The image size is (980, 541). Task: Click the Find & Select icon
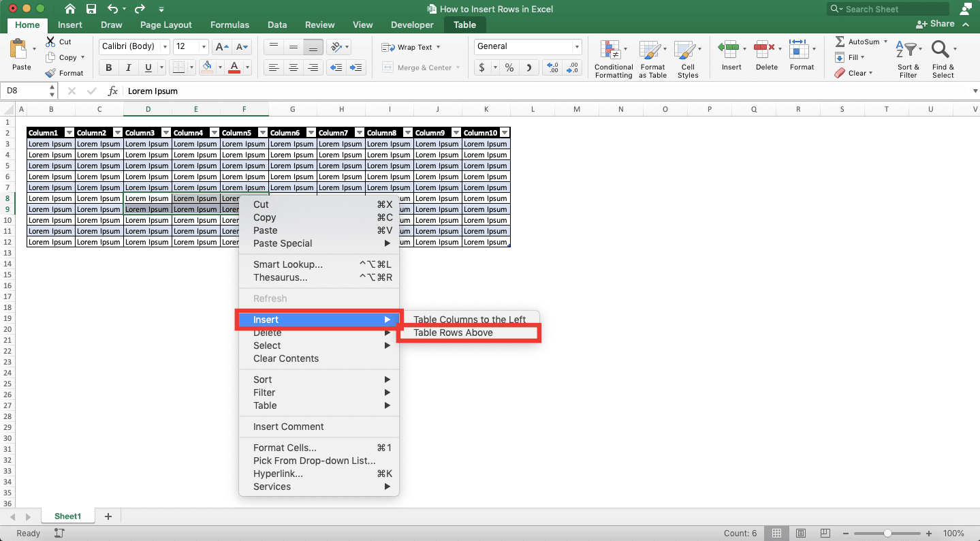943,50
